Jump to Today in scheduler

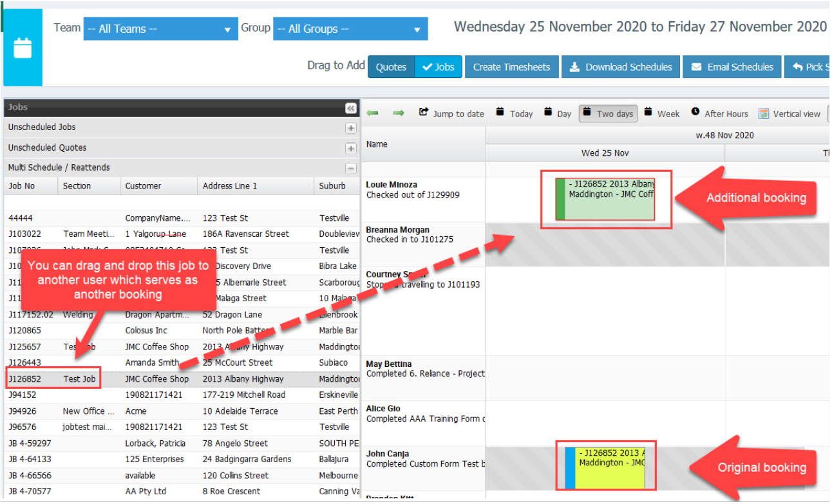tap(515, 114)
